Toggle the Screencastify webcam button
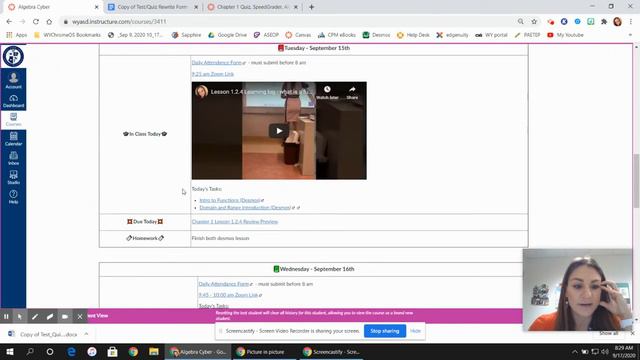 pyautogui.click(x=65, y=316)
